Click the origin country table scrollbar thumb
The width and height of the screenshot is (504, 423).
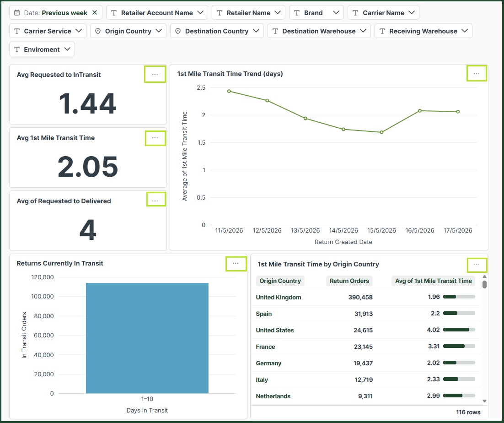point(484,284)
